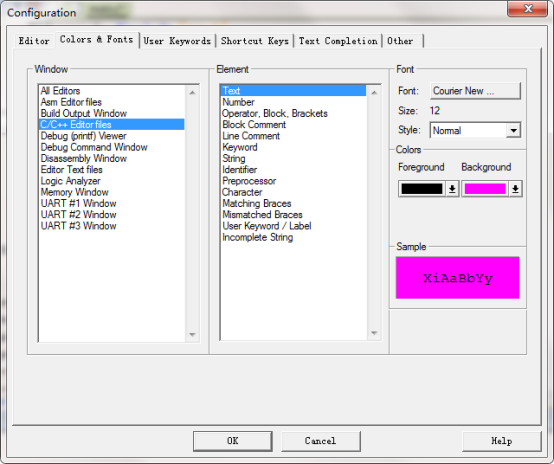
Task: Open the Text Completion tab
Action: point(338,41)
